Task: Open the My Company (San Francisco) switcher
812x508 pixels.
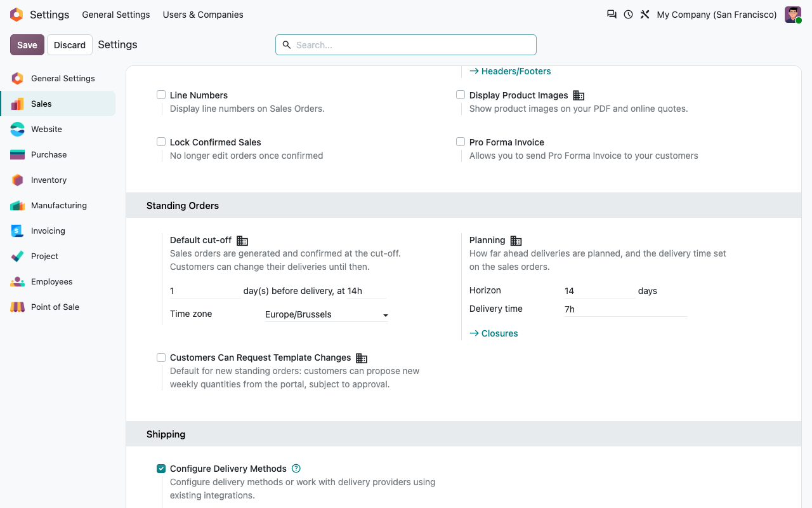Action: coord(717,15)
